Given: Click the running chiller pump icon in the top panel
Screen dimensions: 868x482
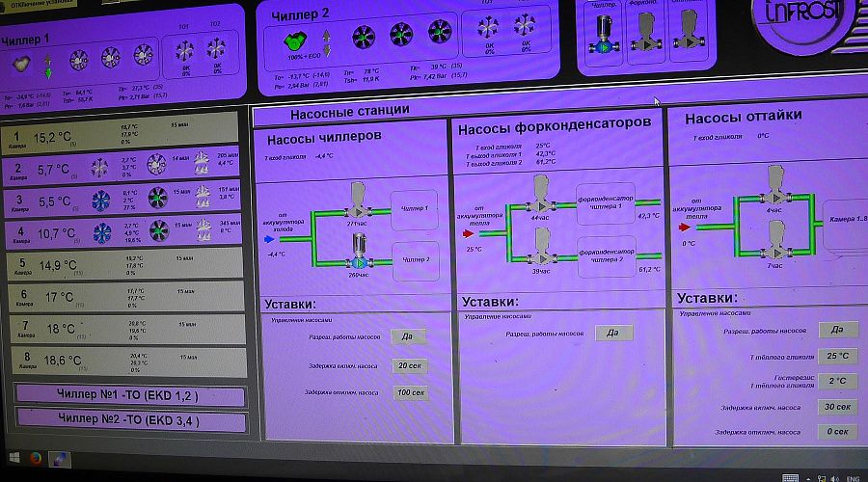Looking at the screenshot, I should tap(604, 35).
